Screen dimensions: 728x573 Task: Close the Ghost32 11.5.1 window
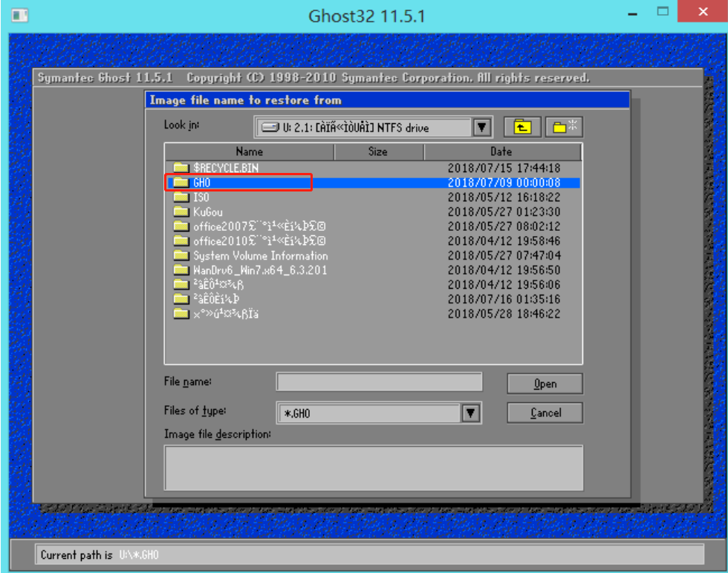(x=703, y=11)
